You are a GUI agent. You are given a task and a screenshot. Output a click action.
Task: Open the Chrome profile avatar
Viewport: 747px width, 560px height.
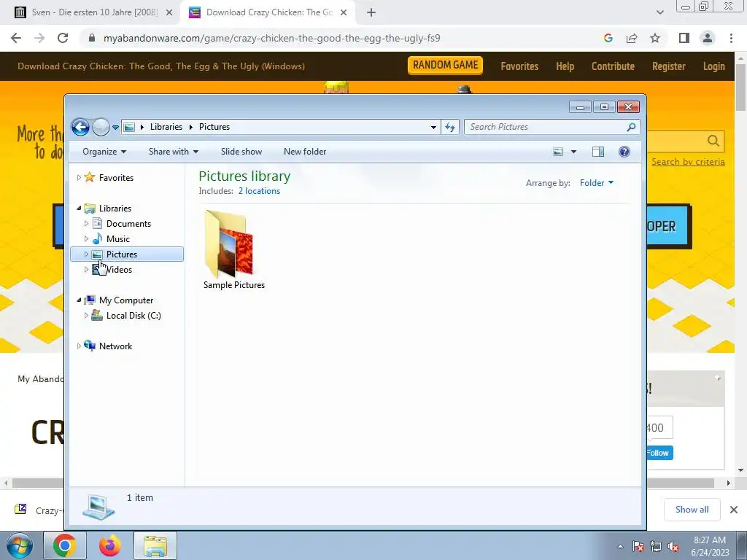coord(708,38)
